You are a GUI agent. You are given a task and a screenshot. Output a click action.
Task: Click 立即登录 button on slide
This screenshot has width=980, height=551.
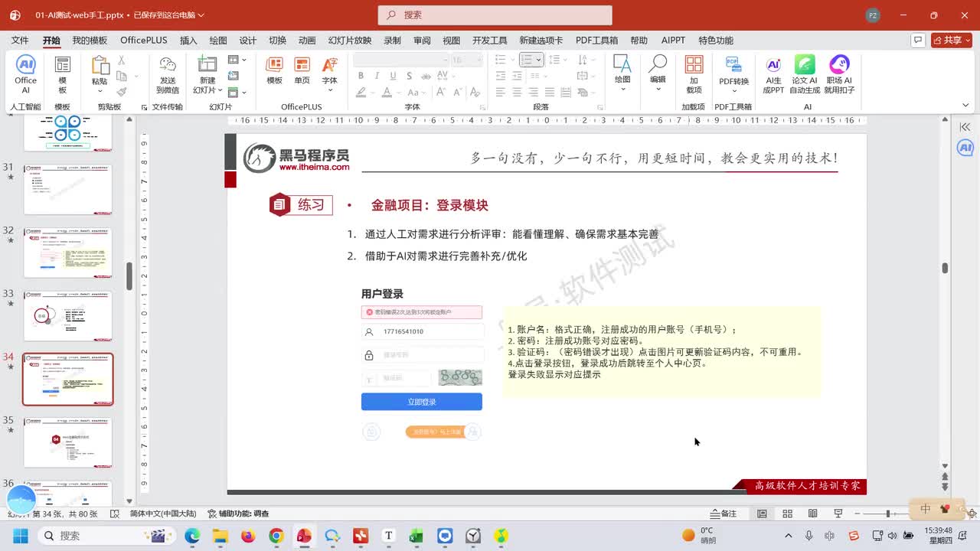click(422, 402)
